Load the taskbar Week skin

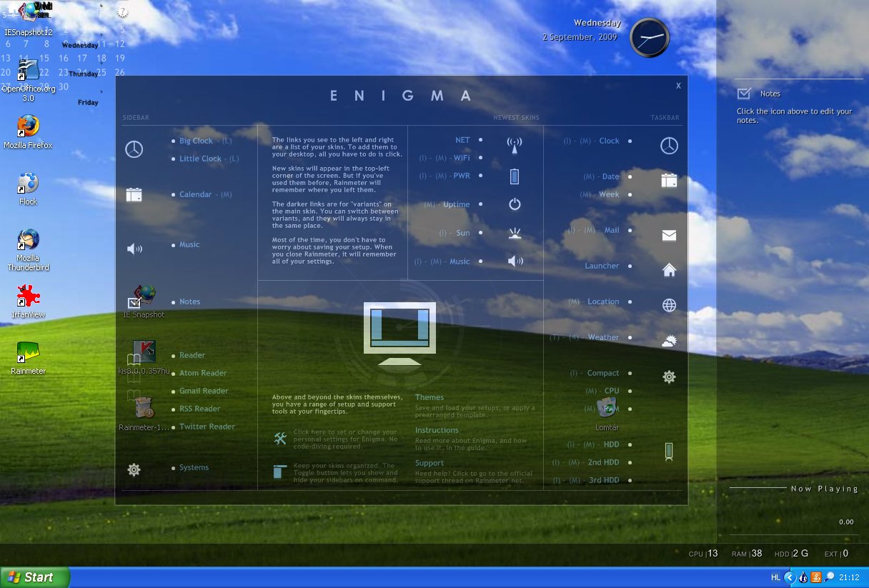coord(609,194)
